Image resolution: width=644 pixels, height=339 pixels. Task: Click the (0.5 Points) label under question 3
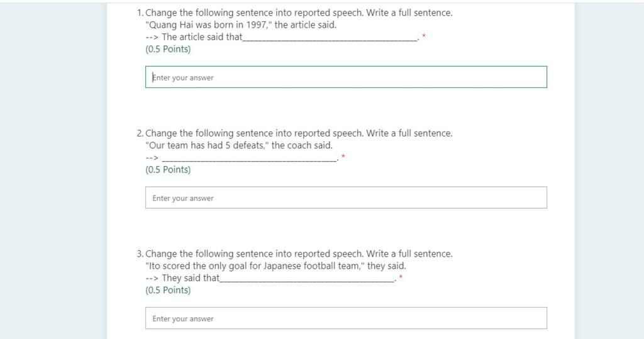pos(168,290)
